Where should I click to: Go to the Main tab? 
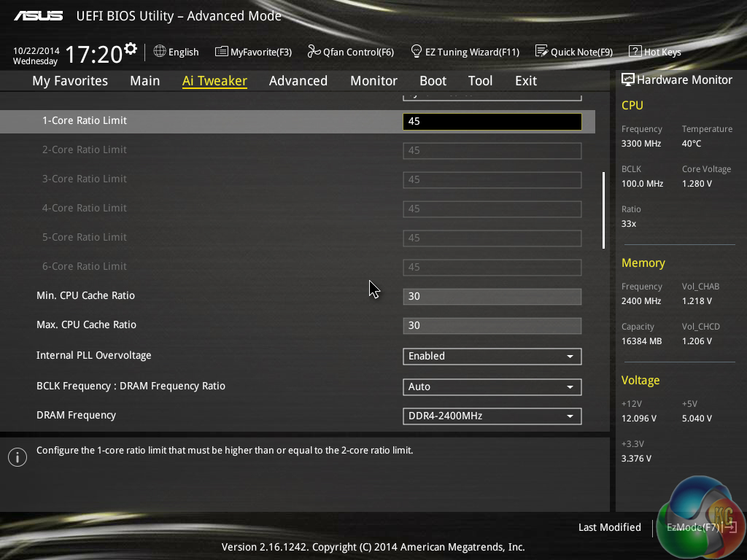tap(145, 81)
